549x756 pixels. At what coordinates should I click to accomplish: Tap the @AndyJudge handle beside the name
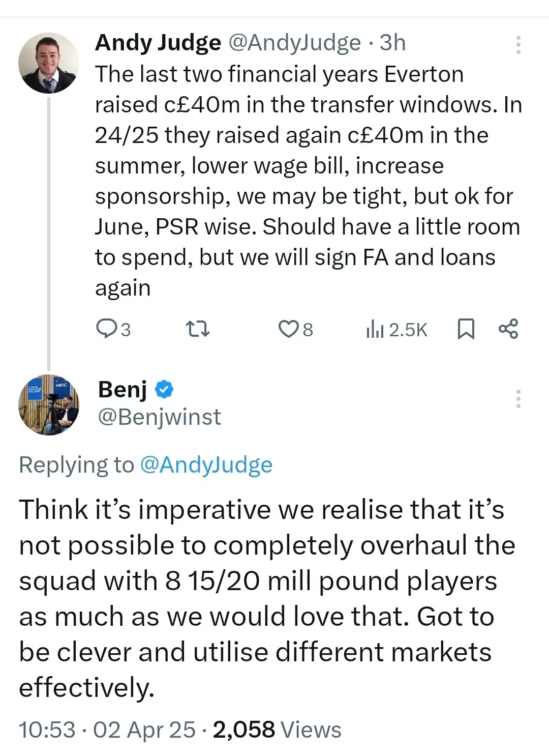coord(294,43)
